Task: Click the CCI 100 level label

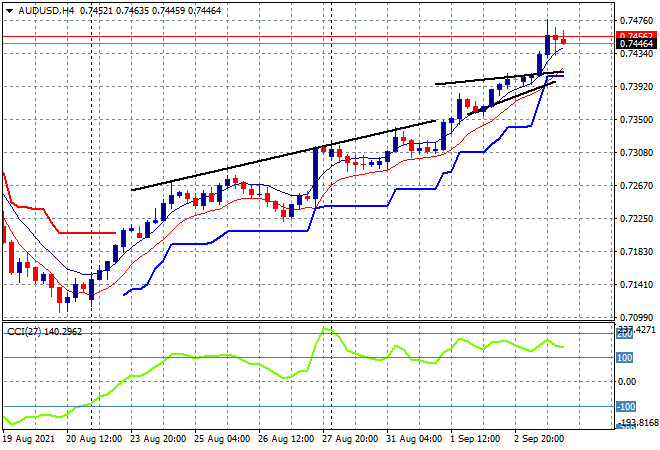Action: 623,358
